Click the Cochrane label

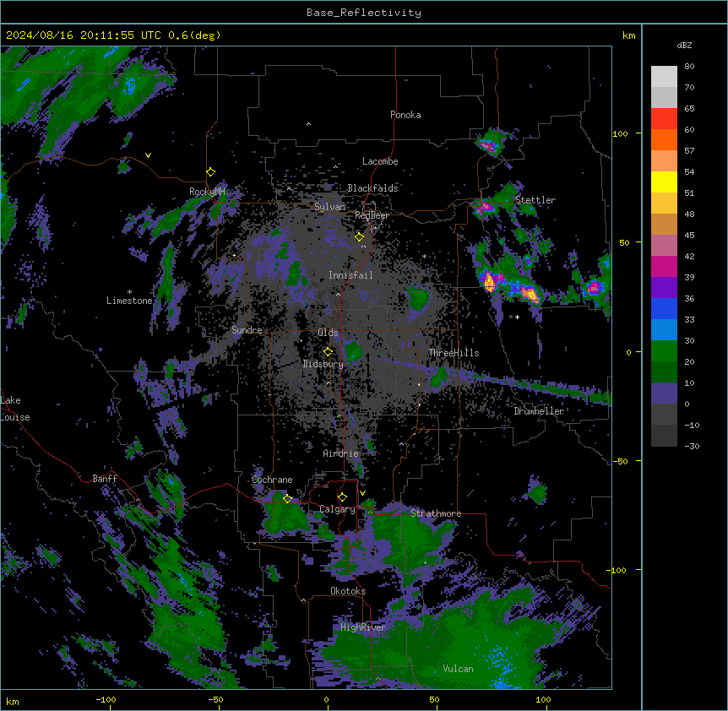point(272,480)
